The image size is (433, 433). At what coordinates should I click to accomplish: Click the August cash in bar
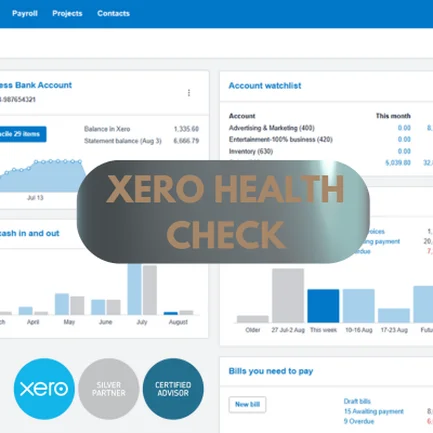[x=171, y=313]
